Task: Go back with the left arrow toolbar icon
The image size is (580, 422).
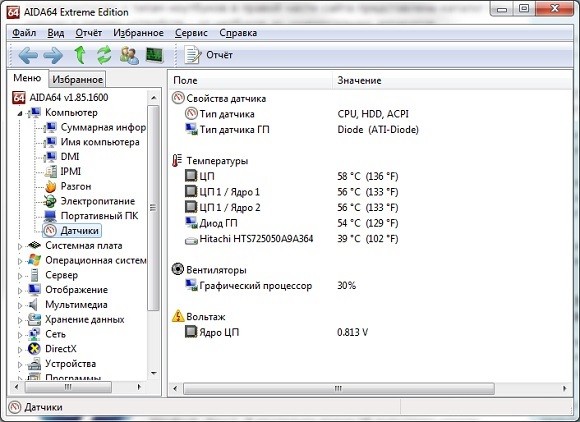Action: [28, 55]
